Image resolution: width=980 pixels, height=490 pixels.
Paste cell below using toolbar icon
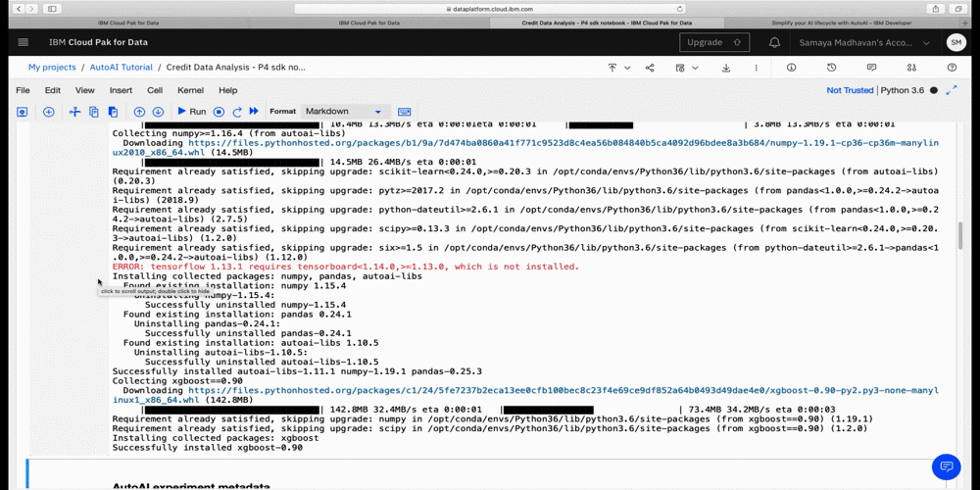[113, 112]
